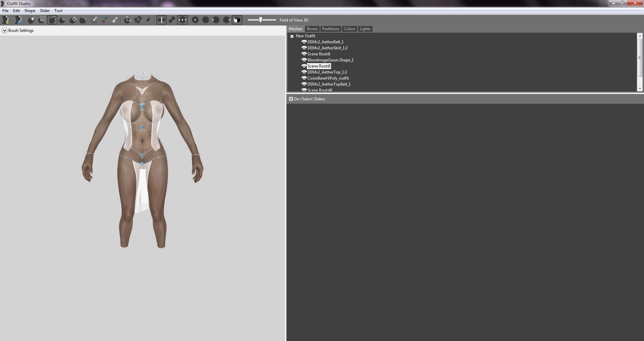644x341 pixels.
Task: Click the New Project icon
Action: pyautogui.click(x=5, y=20)
